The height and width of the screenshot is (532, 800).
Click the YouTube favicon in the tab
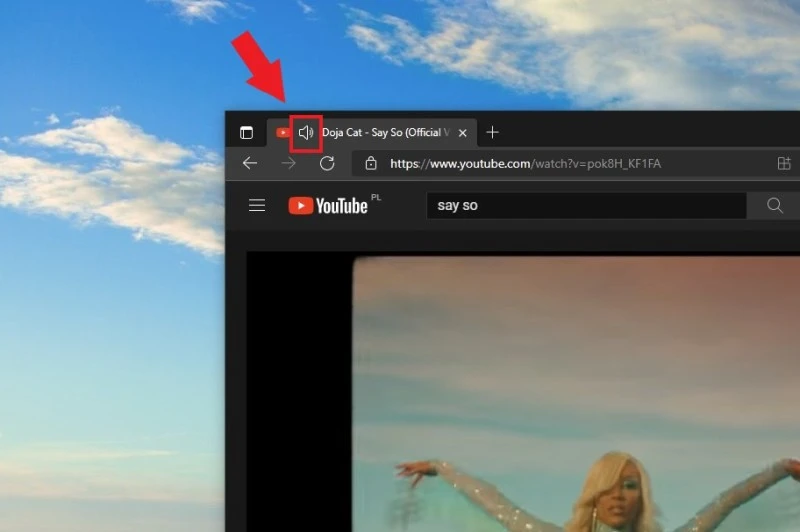[284, 133]
